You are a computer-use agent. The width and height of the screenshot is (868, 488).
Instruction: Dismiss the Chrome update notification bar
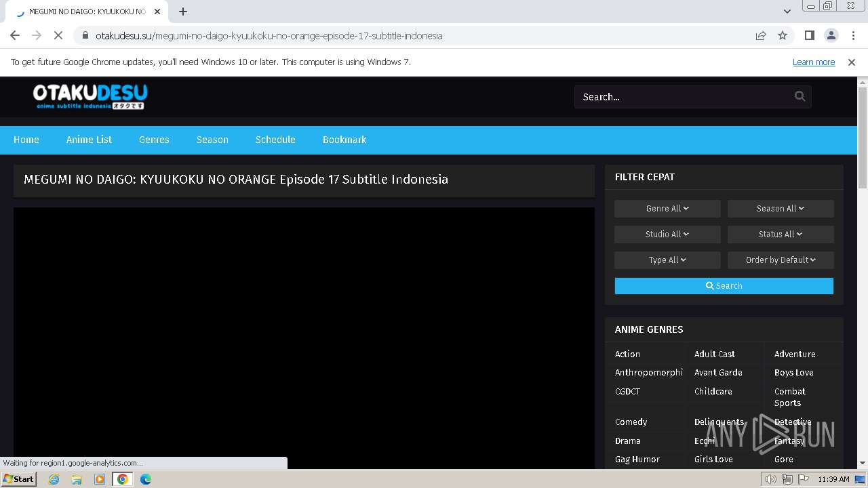click(852, 62)
